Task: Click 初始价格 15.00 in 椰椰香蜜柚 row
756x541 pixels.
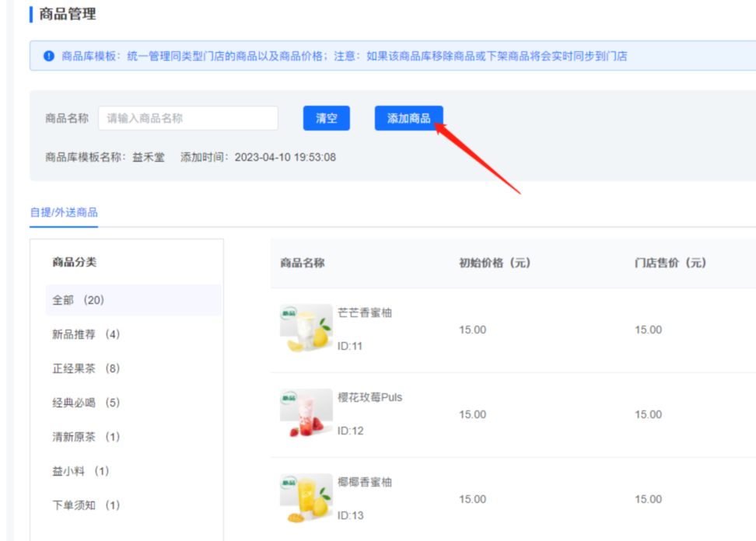Action: 473,499
